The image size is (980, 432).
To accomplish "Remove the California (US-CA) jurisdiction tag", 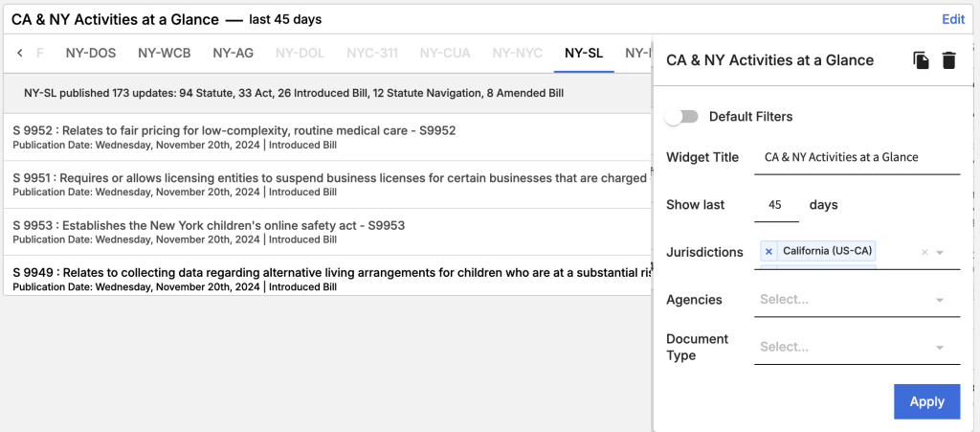I will pyautogui.click(x=769, y=251).
